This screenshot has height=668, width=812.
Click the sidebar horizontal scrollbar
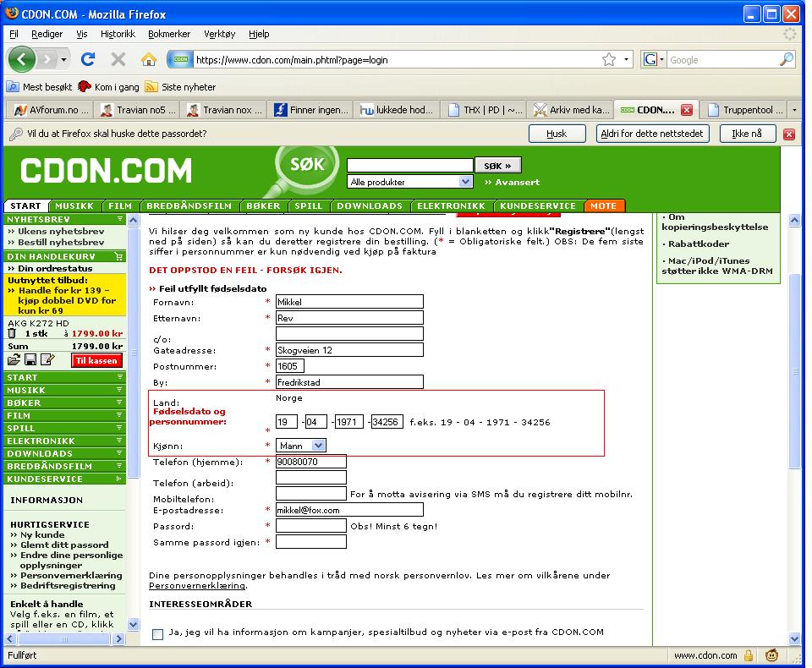point(64,639)
